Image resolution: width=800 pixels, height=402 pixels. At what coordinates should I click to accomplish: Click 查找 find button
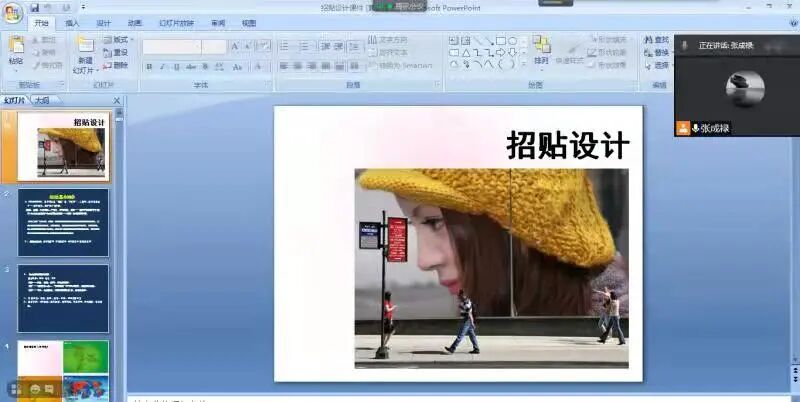coord(657,39)
